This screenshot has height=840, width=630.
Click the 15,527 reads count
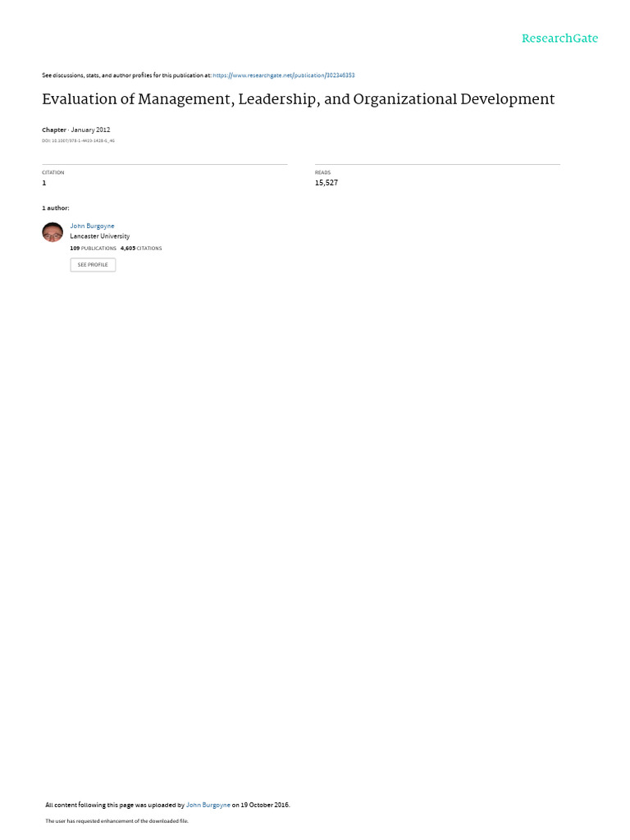pos(326,183)
